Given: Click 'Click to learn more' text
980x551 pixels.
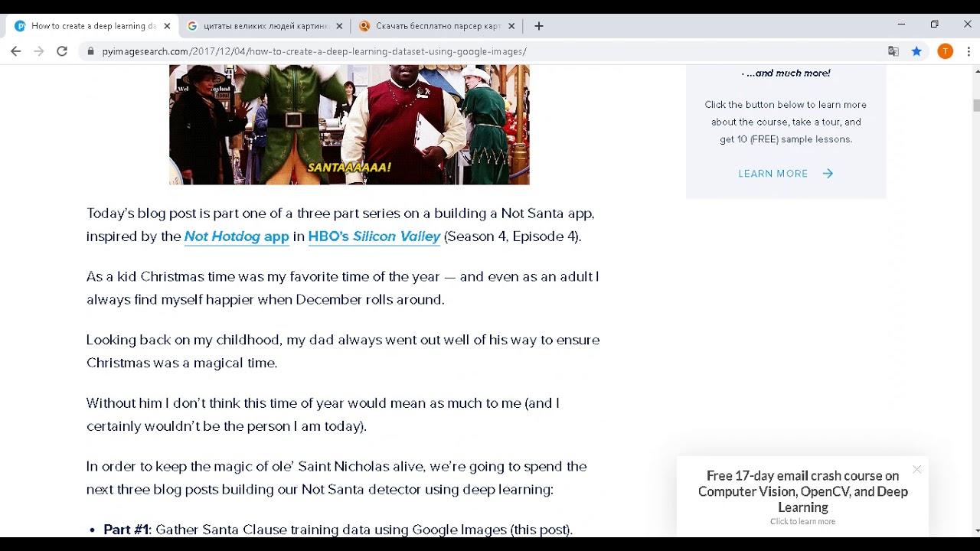Looking at the screenshot, I should tap(802, 521).
